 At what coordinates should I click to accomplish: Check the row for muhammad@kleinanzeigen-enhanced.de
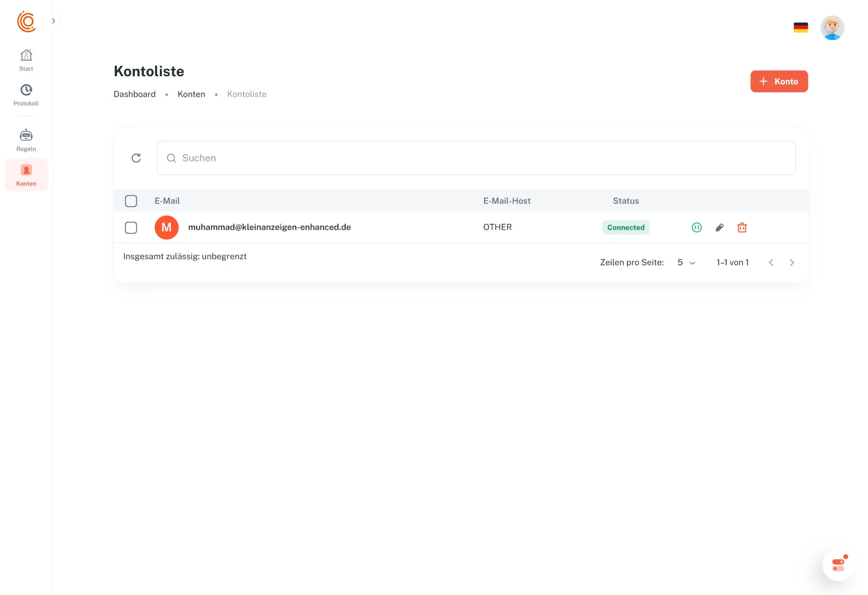(131, 227)
